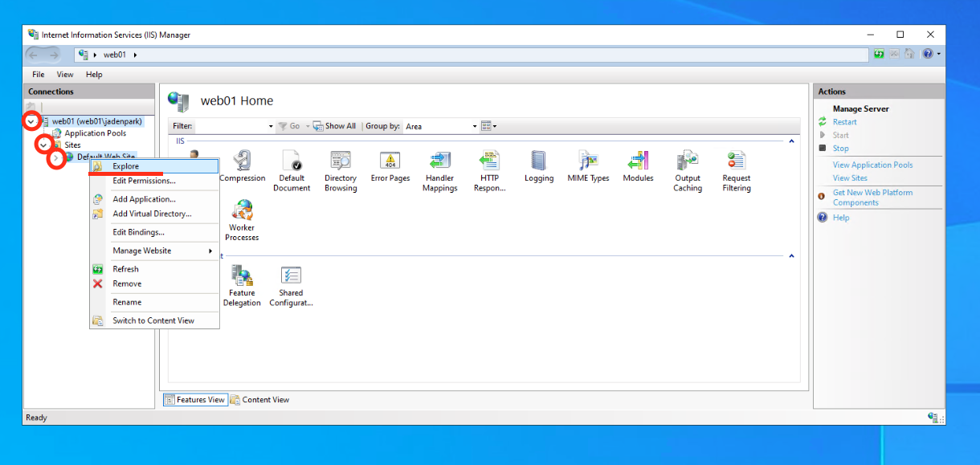
Task: Select Add Application in context menu
Action: pyautogui.click(x=154, y=199)
